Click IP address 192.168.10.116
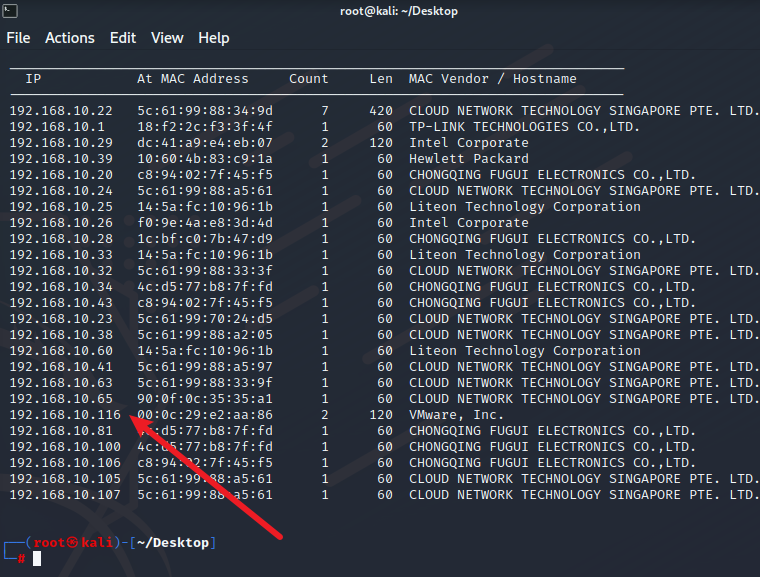760x577 pixels. point(65,415)
